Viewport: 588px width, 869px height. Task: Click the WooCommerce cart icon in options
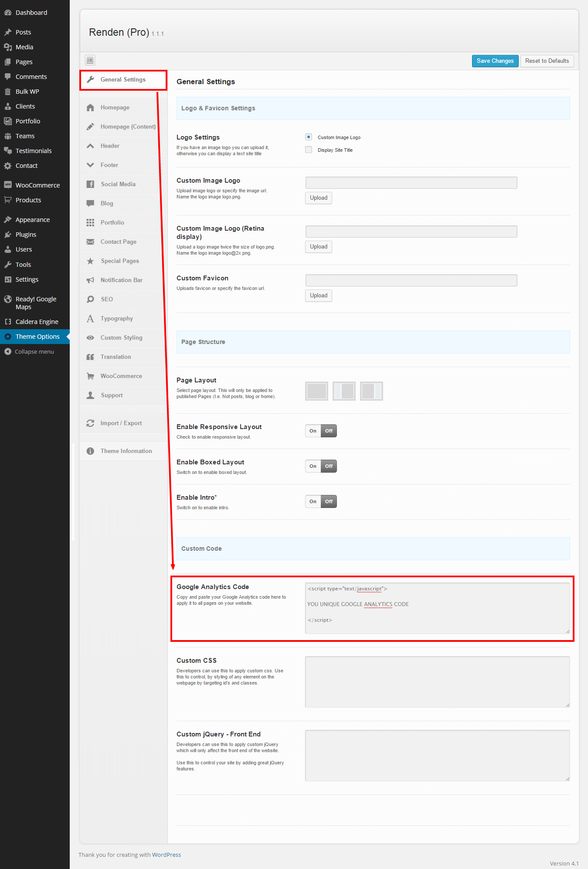point(90,376)
